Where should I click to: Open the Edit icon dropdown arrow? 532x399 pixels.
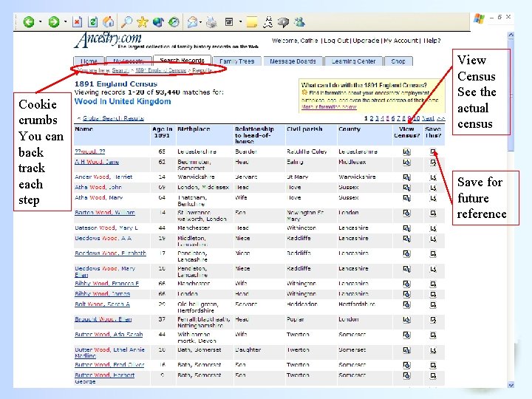(x=240, y=22)
